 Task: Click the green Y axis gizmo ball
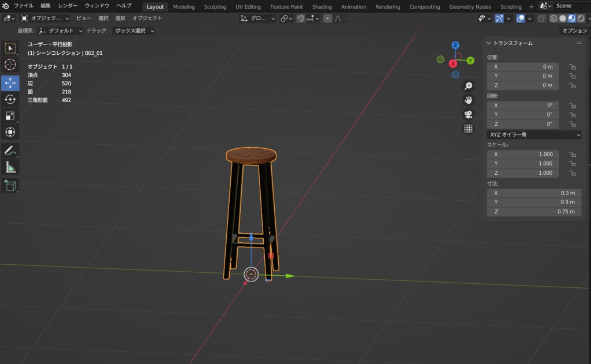[470, 61]
